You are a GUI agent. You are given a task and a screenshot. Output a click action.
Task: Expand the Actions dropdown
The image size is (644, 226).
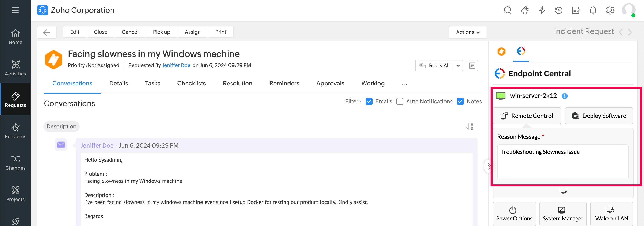coord(467,32)
